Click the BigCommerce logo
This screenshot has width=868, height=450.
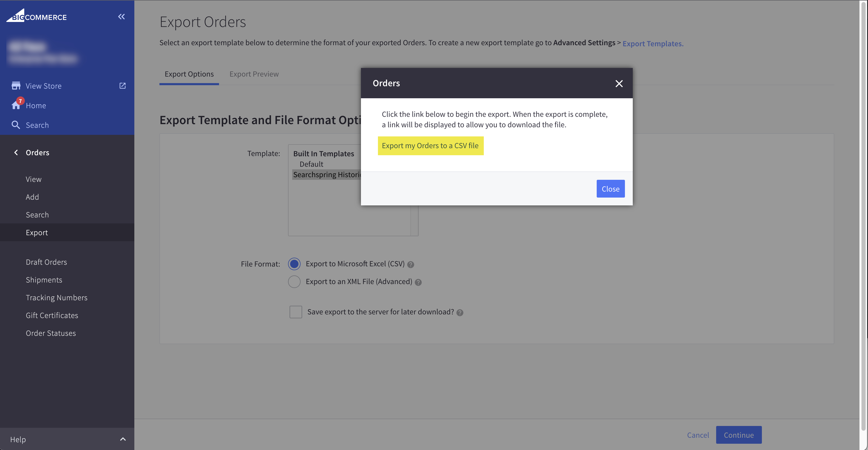tap(36, 16)
